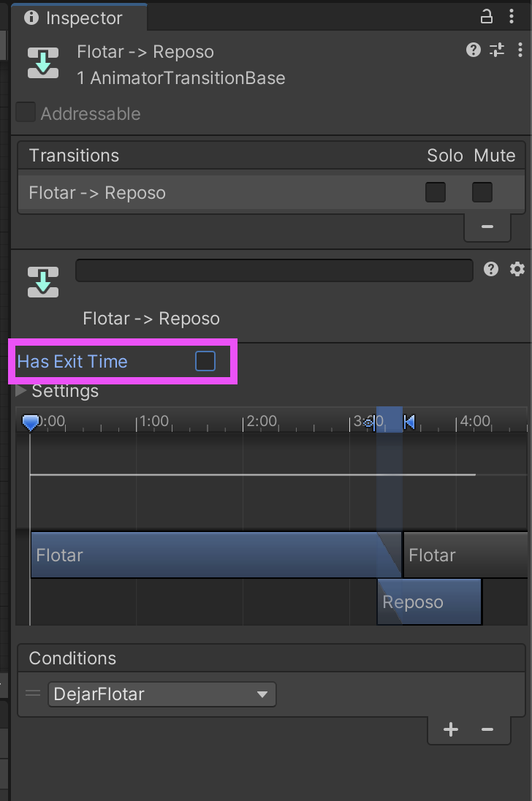Open the Inspector tab options menu

coord(511,17)
